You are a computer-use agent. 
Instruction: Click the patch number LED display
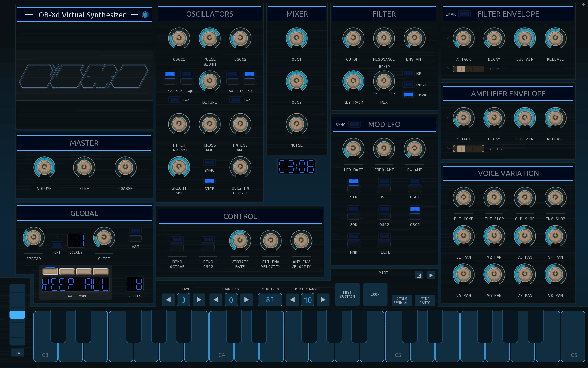point(296,167)
